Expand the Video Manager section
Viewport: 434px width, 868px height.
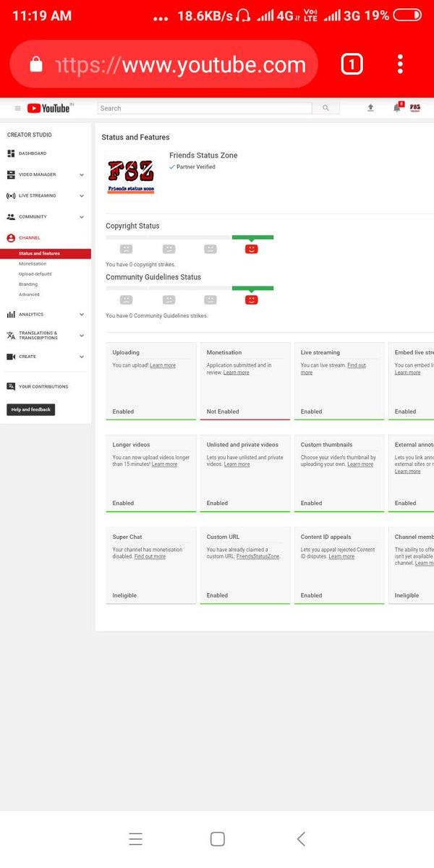(x=82, y=174)
